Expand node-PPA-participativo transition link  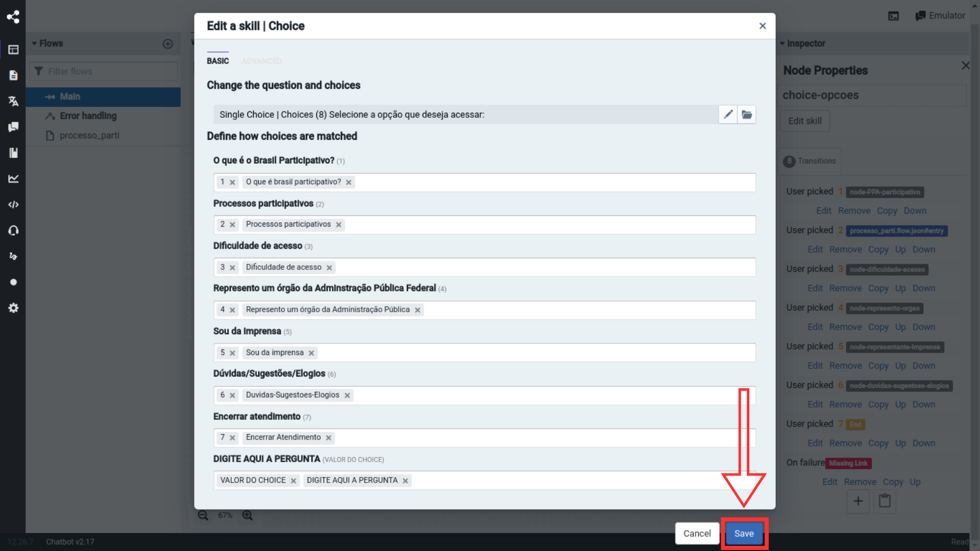coord(885,192)
